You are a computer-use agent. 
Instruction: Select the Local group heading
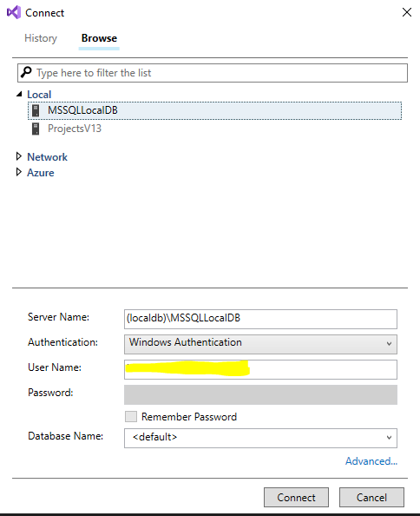click(x=39, y=95)
